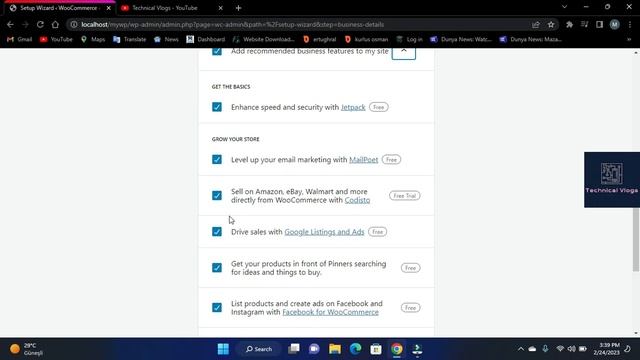Image resolution: width=640 pixels, height=360 pixels.
Task: Uncheck the Facebook for WooCommerce checkbox
Action: point(217,307)
